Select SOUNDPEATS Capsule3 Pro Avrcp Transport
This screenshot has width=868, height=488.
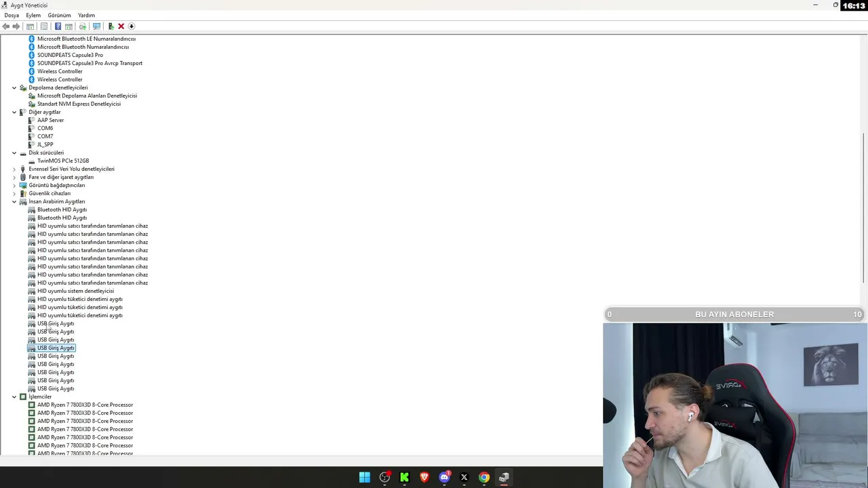(90, 63)
